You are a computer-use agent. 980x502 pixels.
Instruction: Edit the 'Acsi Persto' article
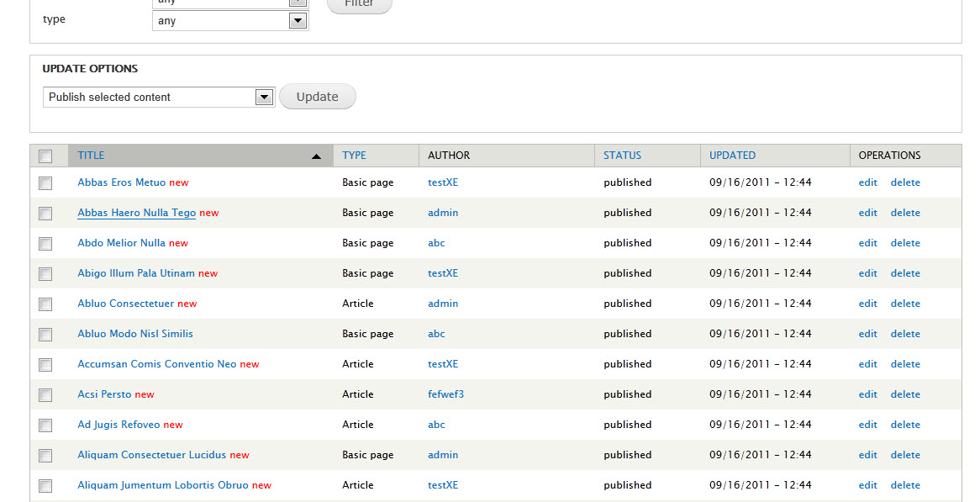(867, 394)
